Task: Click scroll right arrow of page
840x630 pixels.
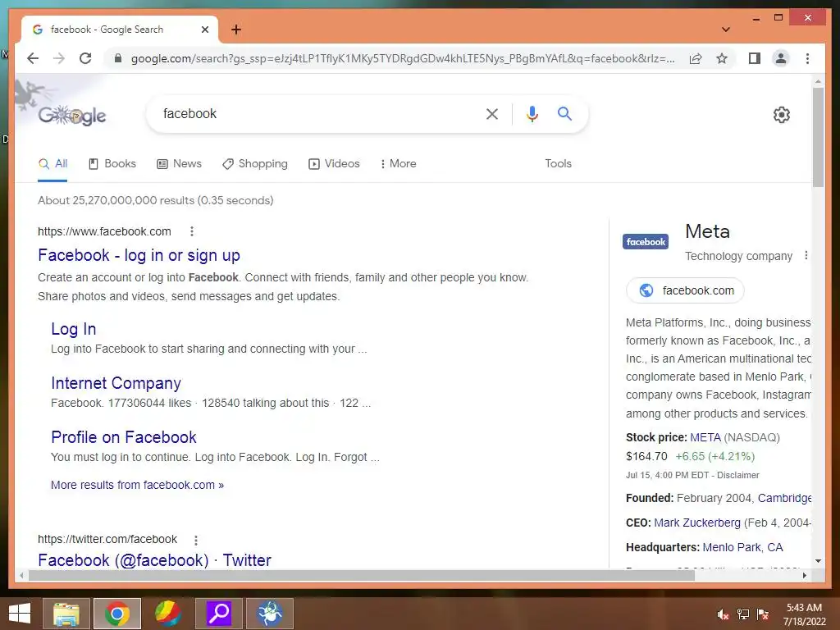Action: [804, 575]
